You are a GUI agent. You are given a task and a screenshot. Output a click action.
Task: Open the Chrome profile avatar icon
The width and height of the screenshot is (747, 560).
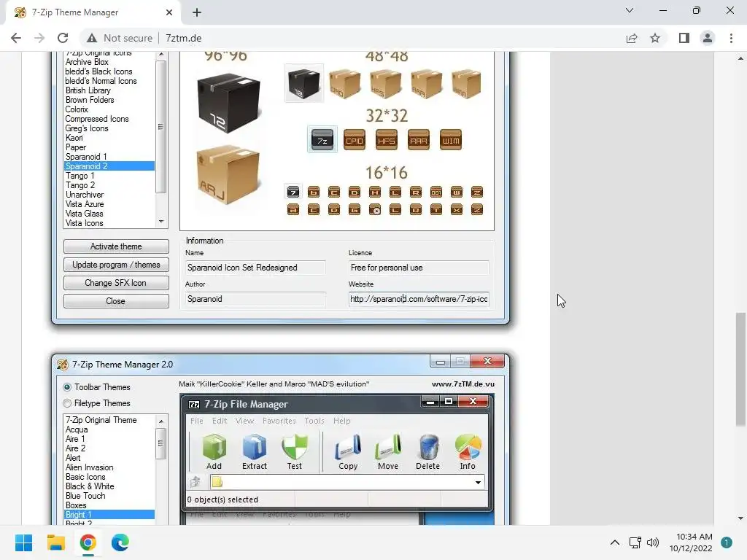[x=708, y=38]
